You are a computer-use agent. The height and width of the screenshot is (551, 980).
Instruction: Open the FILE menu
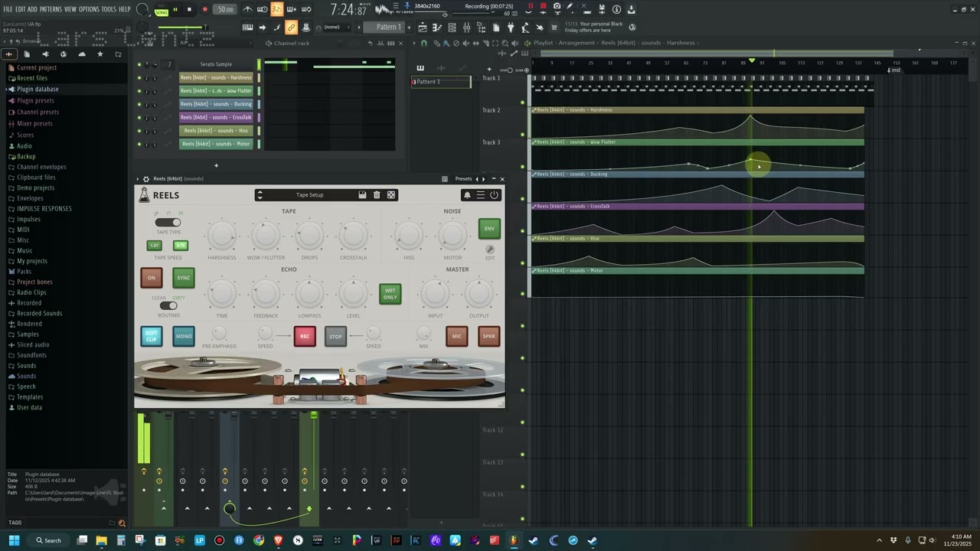click(x=8, y=9)
